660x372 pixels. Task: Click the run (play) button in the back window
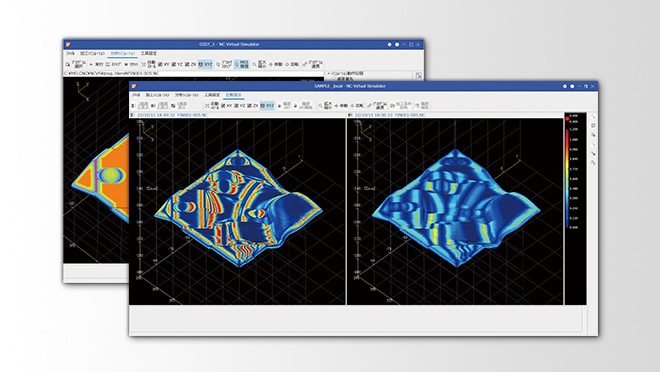pyautogui.click(x=96, y=64)
